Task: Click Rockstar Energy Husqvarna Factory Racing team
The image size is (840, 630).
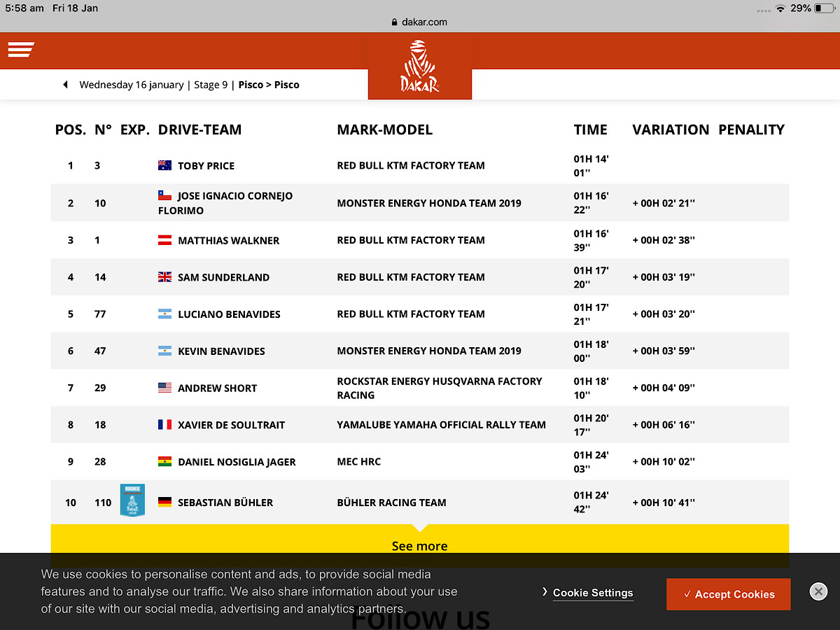Action: tap(440, 388)
